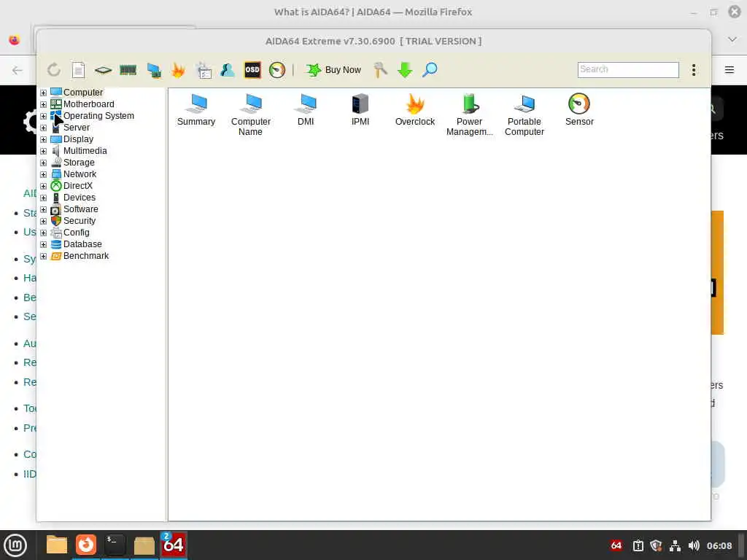Image resolution: width=747 pixels, height=560 pixels.
Task: Select Computer in the category tree
Action: click(83, 93)
